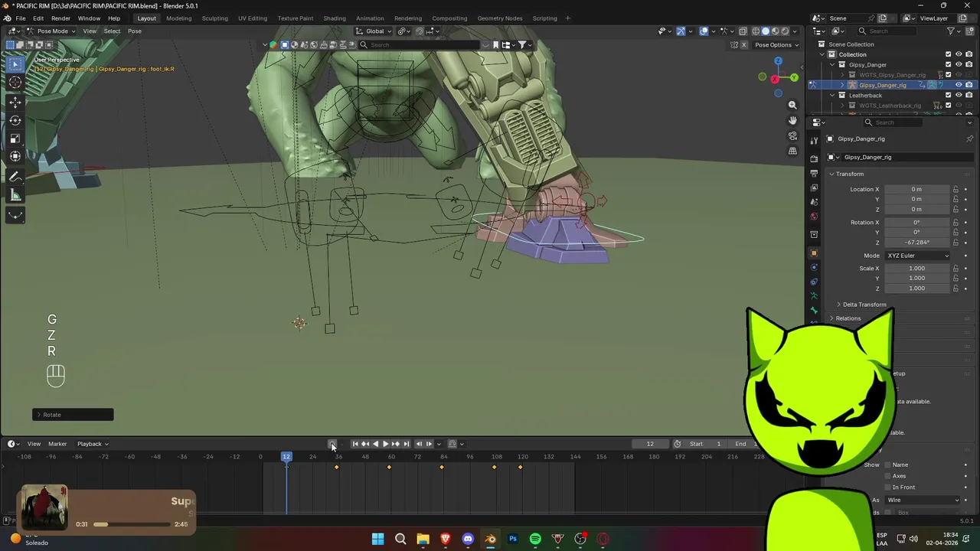Click the keyframe diamond near frame 60
This screenshot has width=980, height=551.
click(x=389, y=468)
